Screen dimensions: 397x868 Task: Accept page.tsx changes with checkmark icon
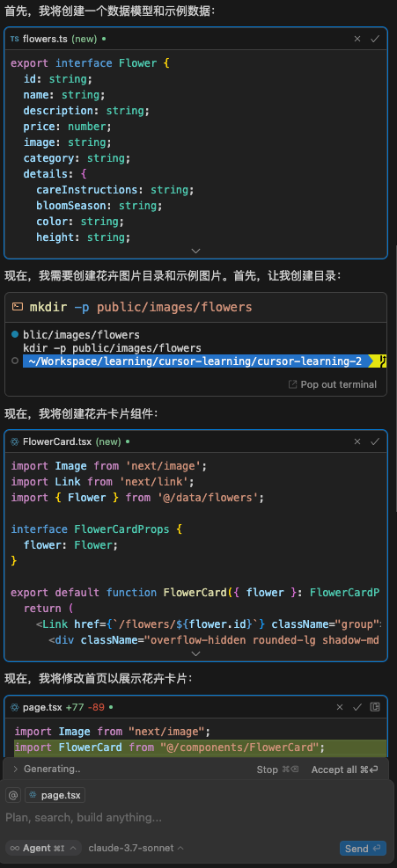pos(357,707)
